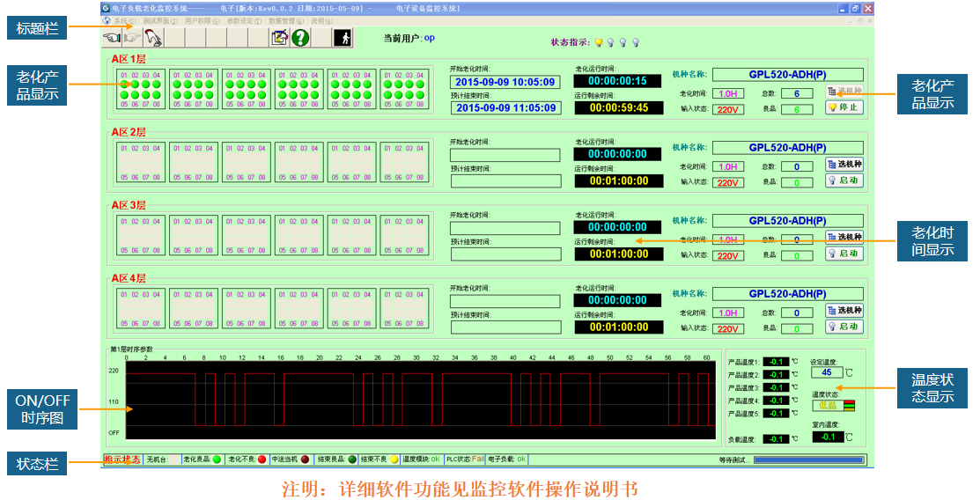This screenshot has height=500, width=980.
Task: Click 选机种 button for A区3层
Action: point(844,237)
